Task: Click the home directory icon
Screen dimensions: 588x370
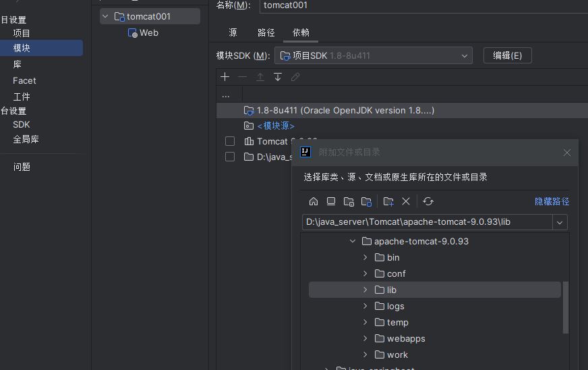Action: point(314,201)
